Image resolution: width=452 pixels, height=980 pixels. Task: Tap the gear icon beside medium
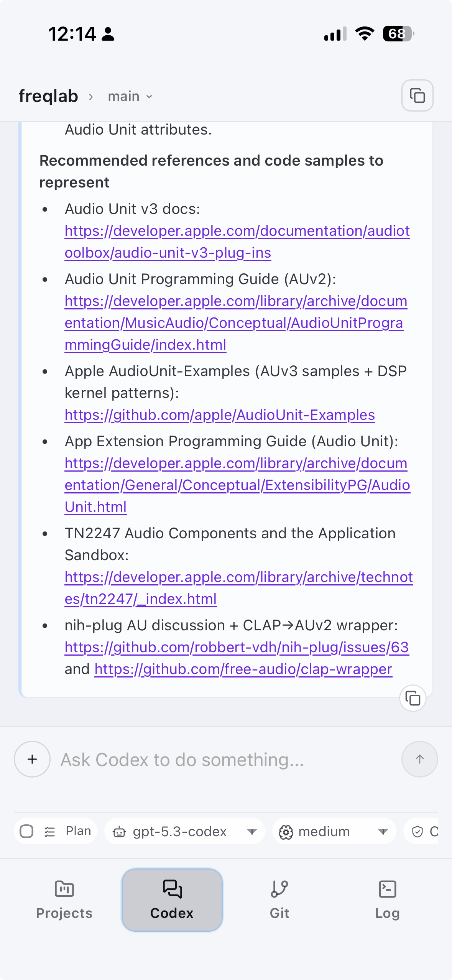click(x=286, y=832)
